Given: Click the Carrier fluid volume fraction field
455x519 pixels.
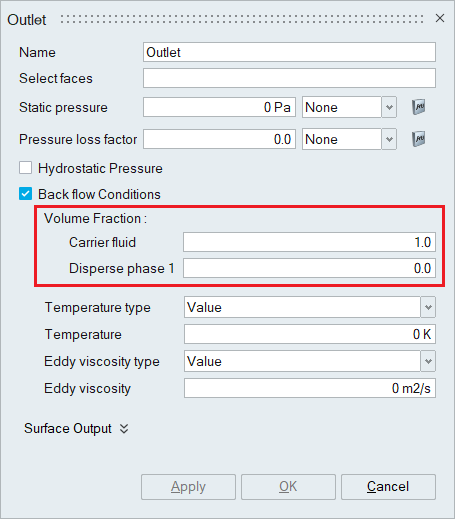Looking at the screenshot, I should coord(309,242).
